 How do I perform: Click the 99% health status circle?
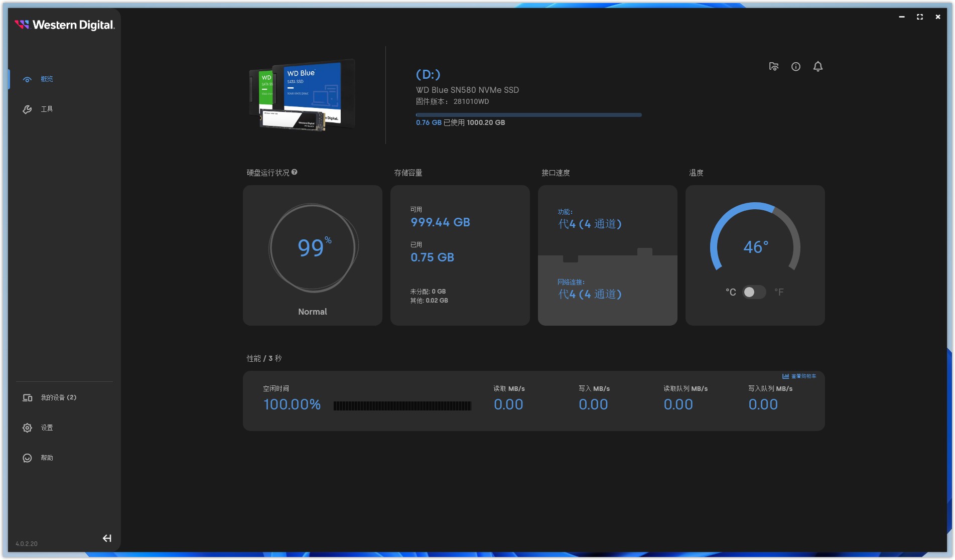(x=313, y=247)
